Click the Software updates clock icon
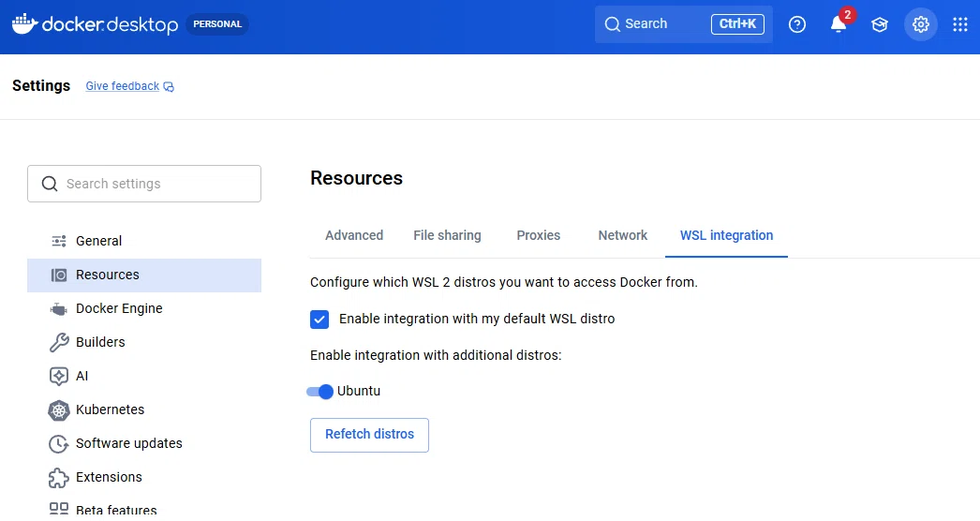Viewport: 980px width, 521px height. point(59,443)
